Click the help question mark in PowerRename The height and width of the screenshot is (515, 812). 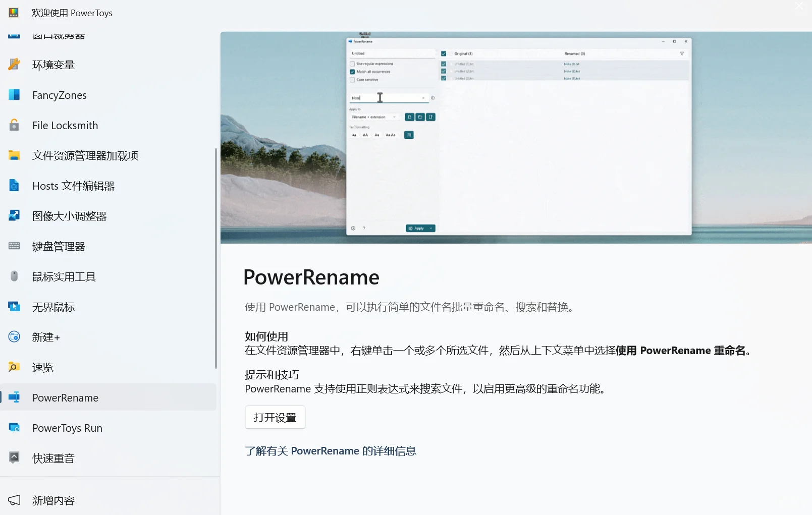pyautogui.click(x=364, y=228)
